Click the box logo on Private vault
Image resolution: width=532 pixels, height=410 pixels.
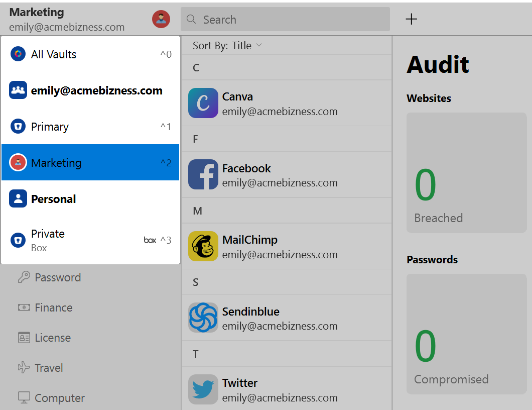[x=150, y=240]
